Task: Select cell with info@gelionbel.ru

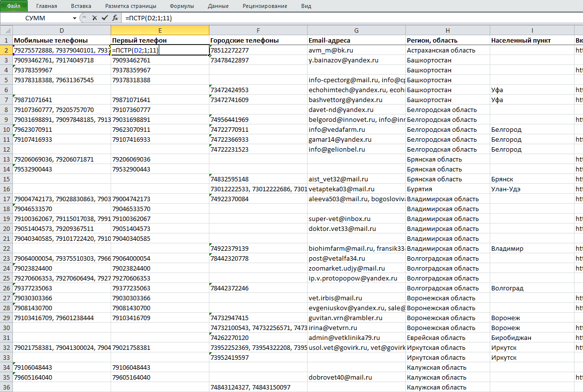Action: click(x=356, y=149)
